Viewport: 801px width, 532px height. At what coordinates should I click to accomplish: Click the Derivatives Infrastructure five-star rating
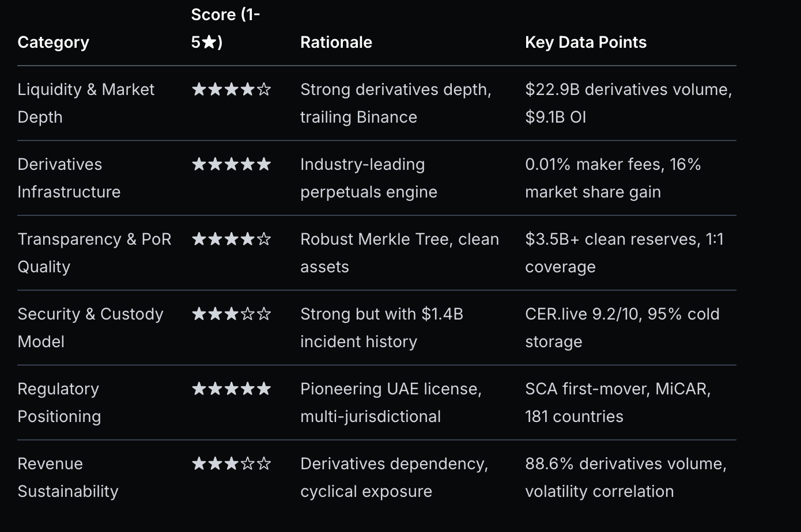coord(231,165)
